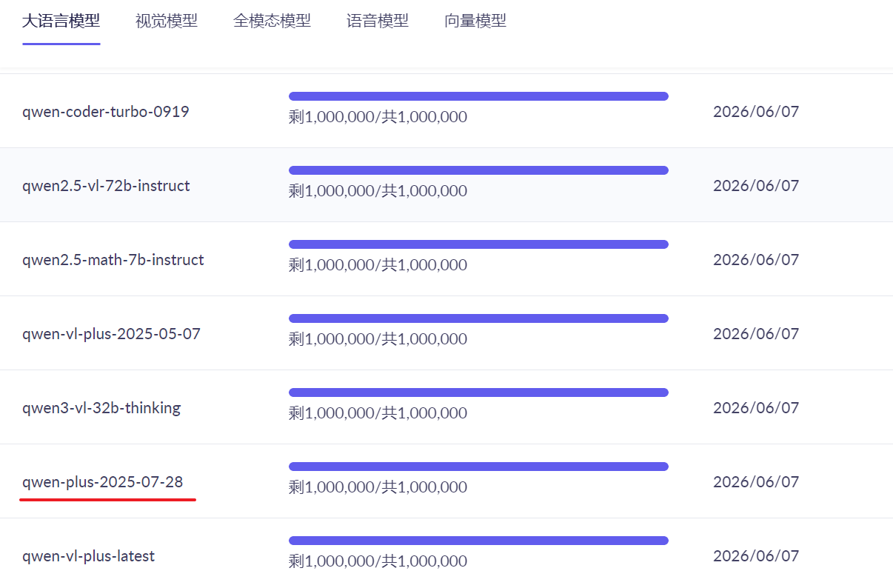Click quota progress bar for qwen-plus-2025-07-28

[478, 467]
